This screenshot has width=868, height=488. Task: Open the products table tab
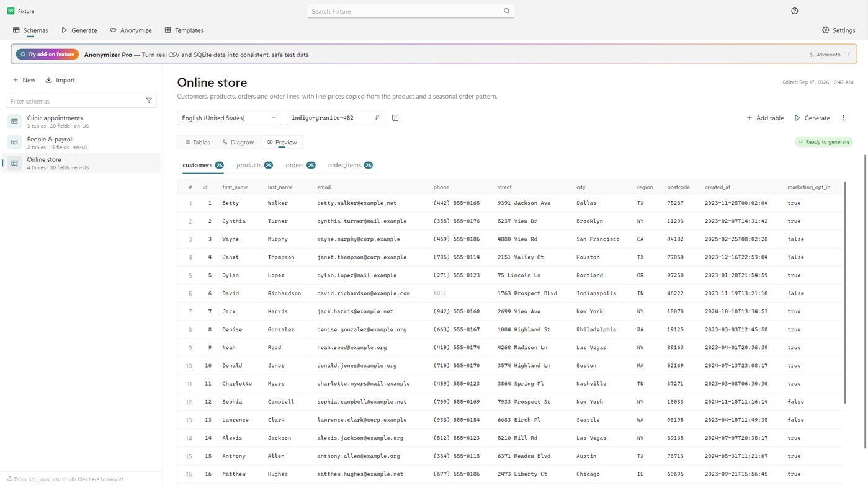254,165
